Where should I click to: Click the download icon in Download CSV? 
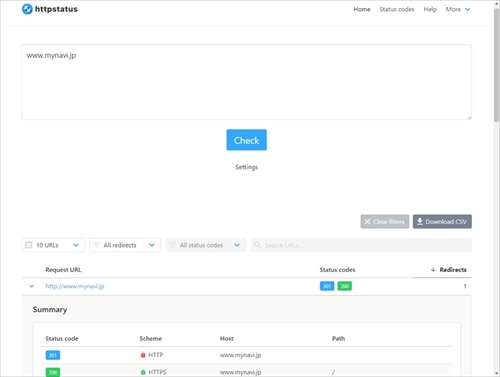420,221
